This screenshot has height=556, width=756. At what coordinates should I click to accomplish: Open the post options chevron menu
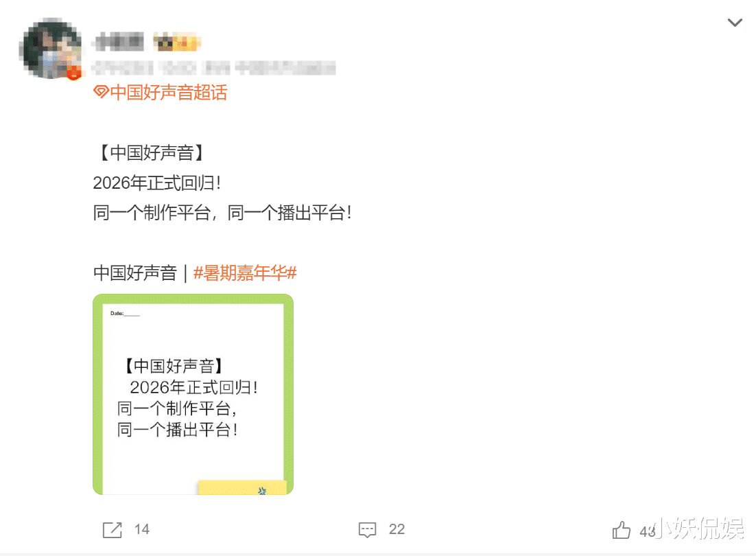(734, 23)
